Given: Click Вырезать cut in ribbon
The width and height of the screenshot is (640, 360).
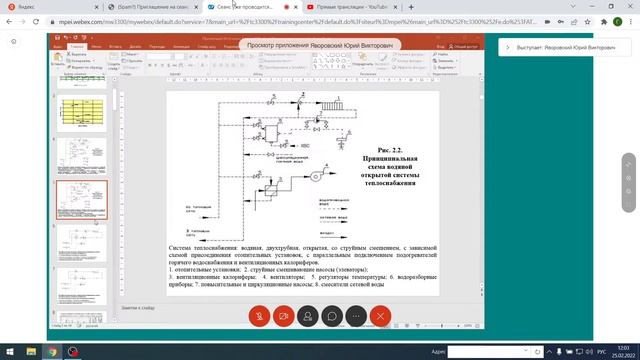Looking at the screenshot, I should click(77, 54).
